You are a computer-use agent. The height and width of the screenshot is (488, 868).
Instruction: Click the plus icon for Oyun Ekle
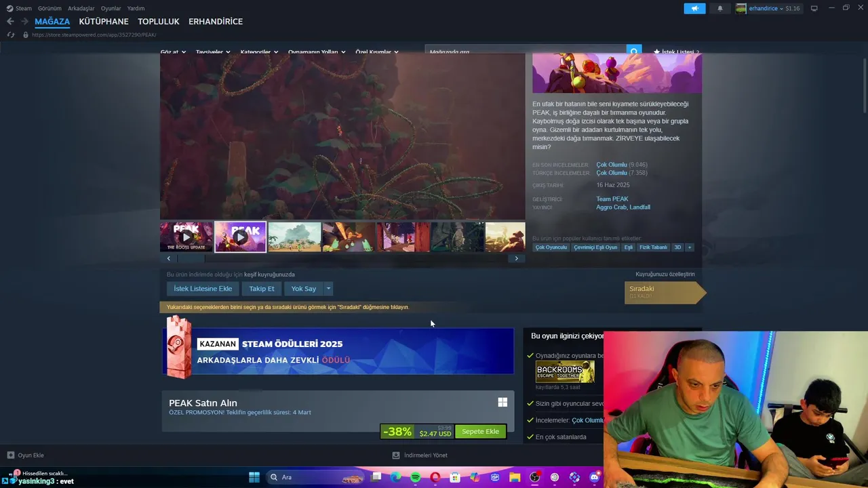click(10, 455)
